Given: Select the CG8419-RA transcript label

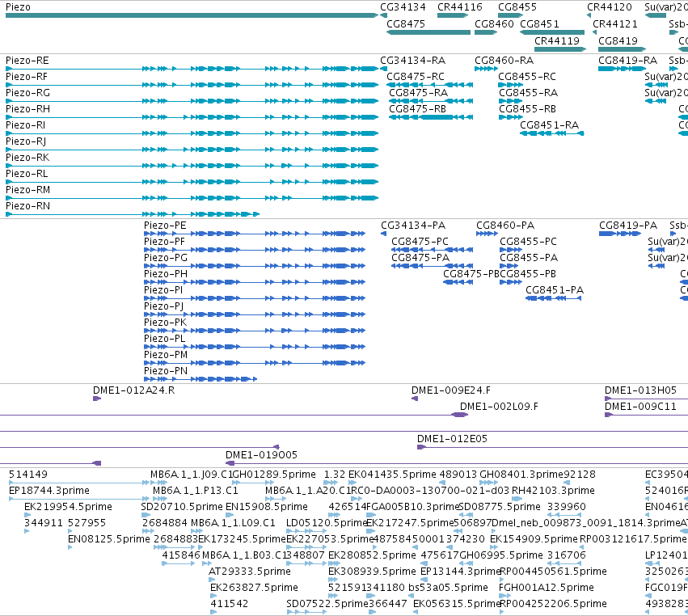Looking at the screenshot, I should [628, 60].
